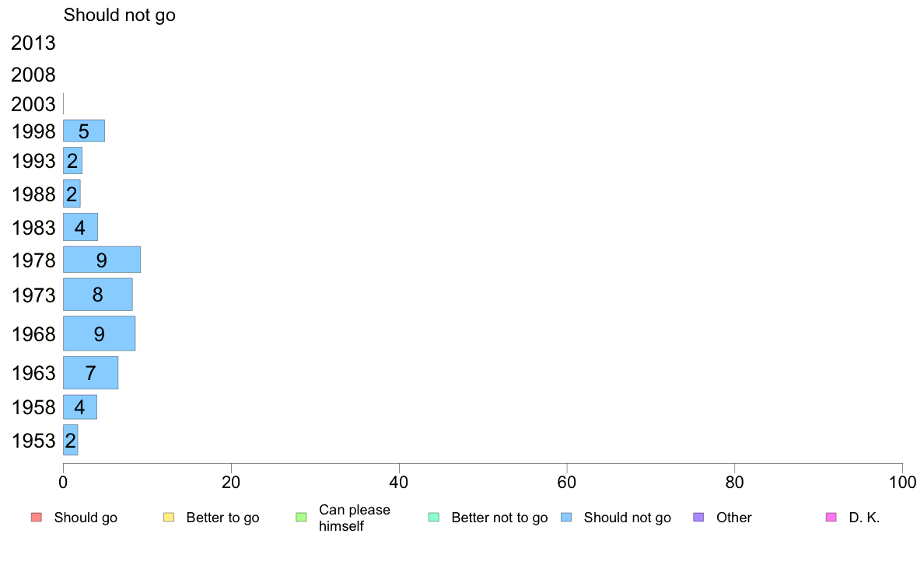Click the Other legend label
Image resolution: width=924 pixels, height=572 pixels.
pos(733,518)
